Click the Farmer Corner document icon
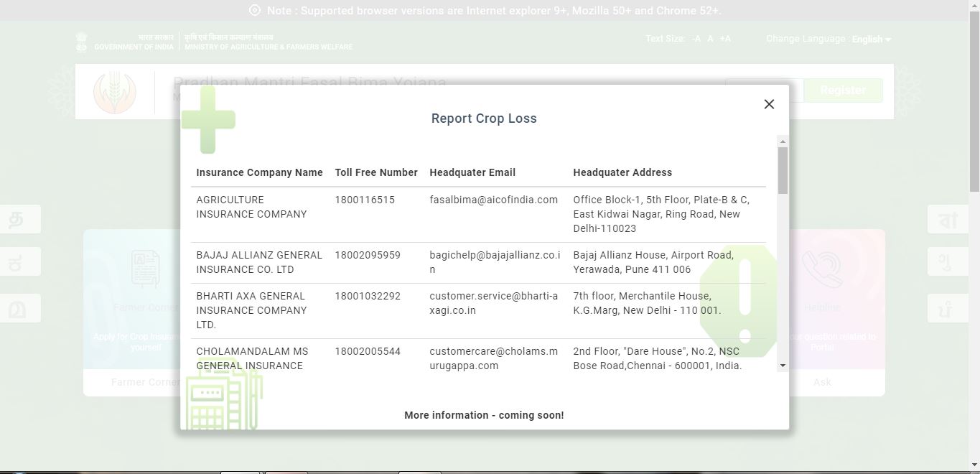980x474 pixels. (x=145, y=268)
